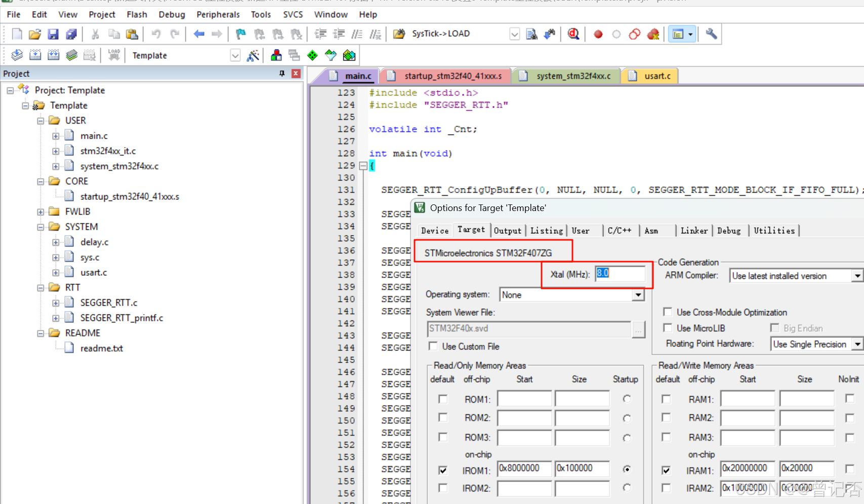
Task: Open a file with the Open icon
Action: pos(35,34)
